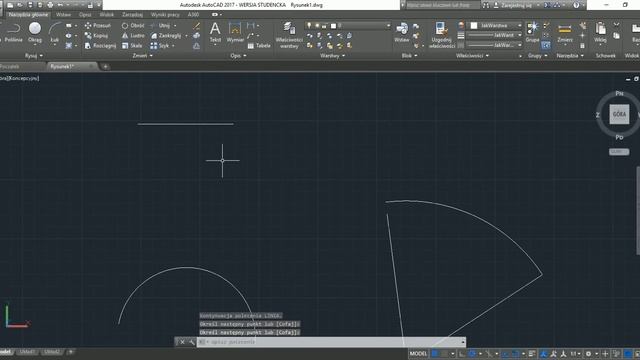The image size is (640, 360).
Task: Toggle snap mode in the status bar
Action: (445, 353)
